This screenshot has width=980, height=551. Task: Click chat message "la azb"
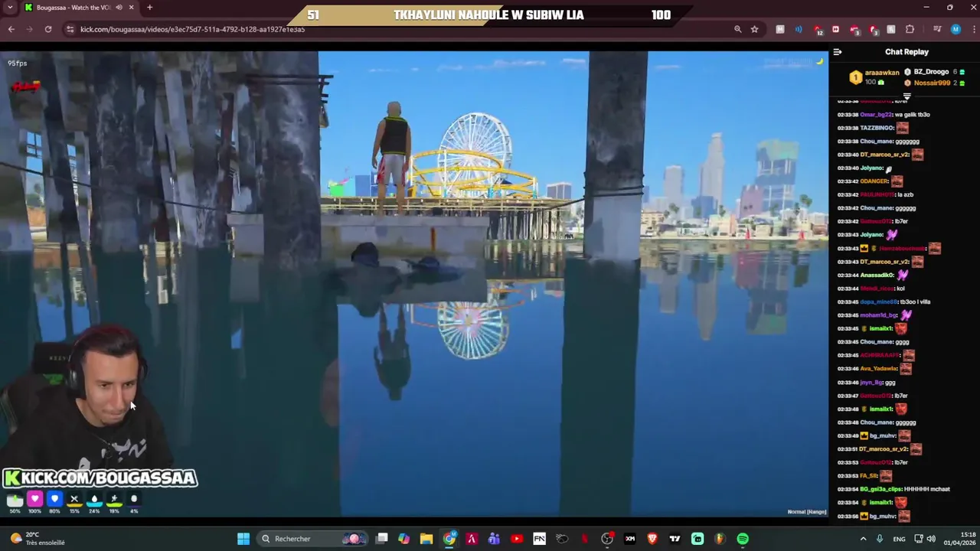(904, 195)
